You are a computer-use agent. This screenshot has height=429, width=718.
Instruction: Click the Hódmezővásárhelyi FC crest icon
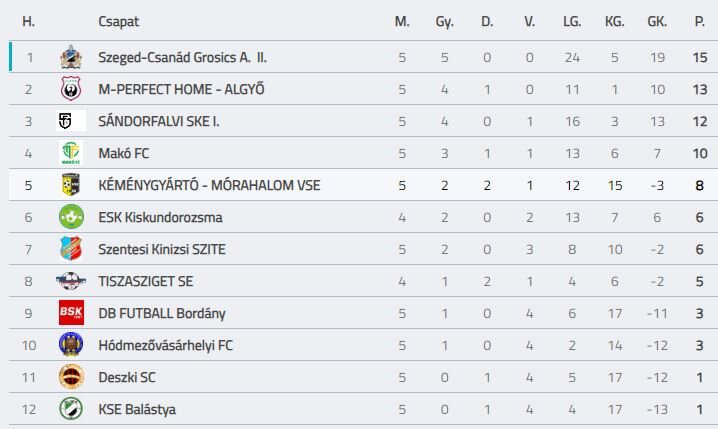70,345
